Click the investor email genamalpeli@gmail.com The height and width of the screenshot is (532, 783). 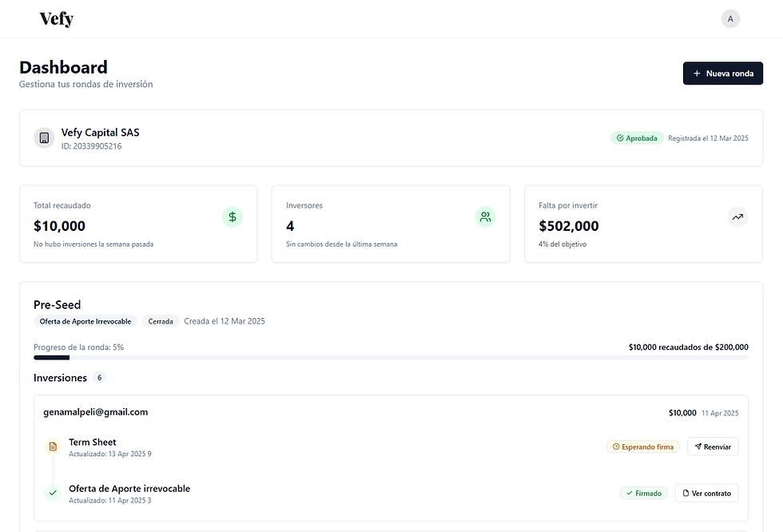point(95,412)
